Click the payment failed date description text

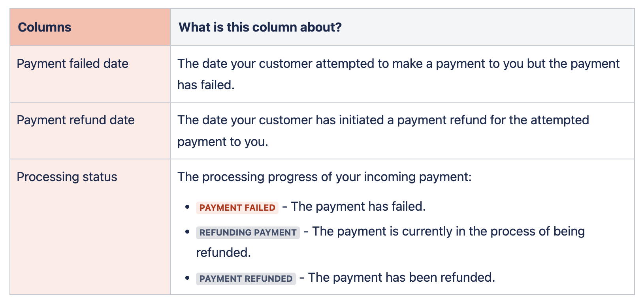pyautogui.click(x=398, y=74)
